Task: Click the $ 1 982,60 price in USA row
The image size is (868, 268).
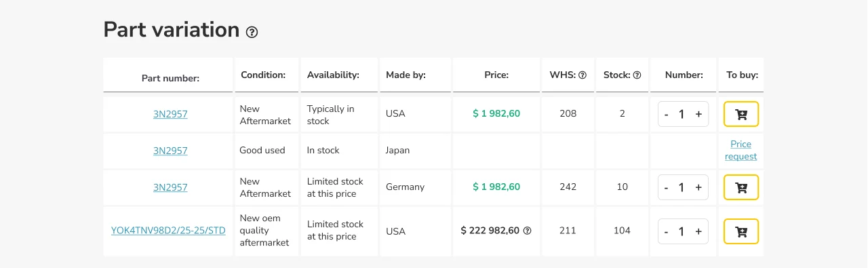Action: coord(496,114)
